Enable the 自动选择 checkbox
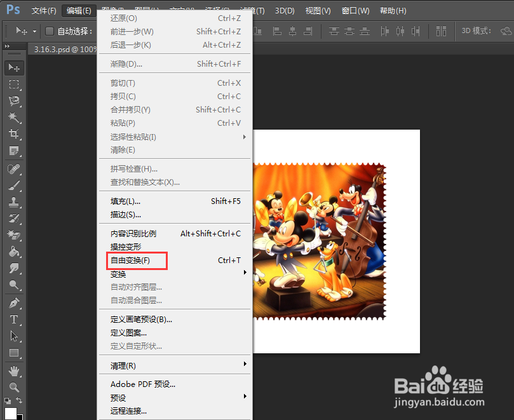The image size is (514, 420). click(50, 31)
